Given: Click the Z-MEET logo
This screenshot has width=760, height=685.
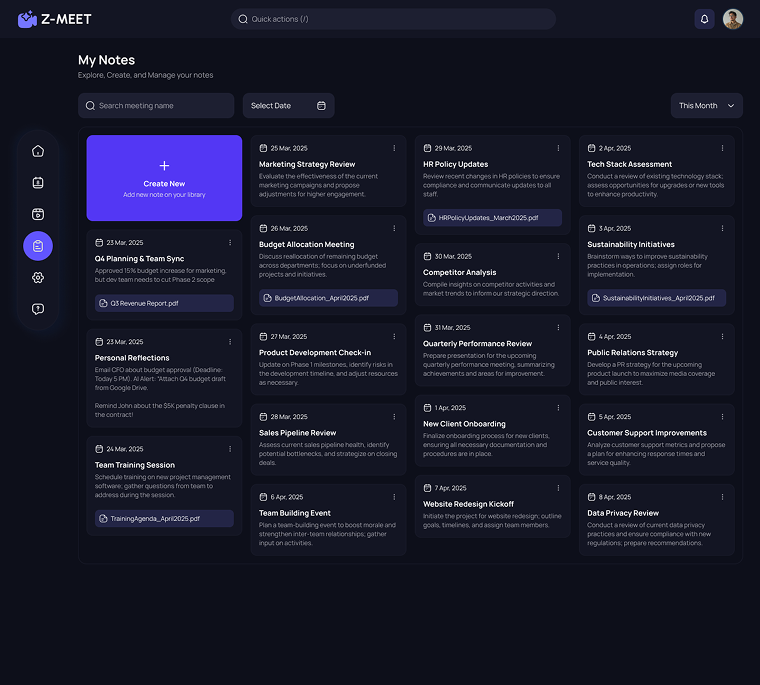Looking at the screenshot, I should click(55, 19).
